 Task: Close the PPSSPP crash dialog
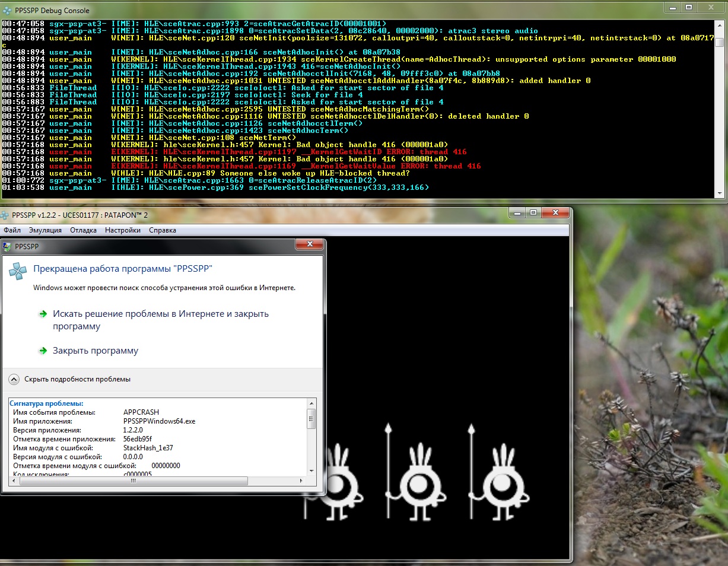point(309,244)
